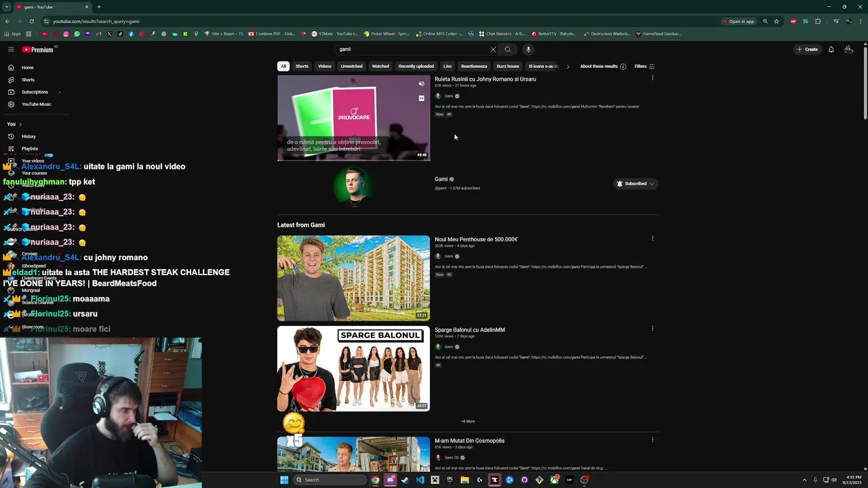Image resolution: width=868 pixels, height=488 pixels.
Task: Show hidden system tray icons
Action: click(x=805, y=480)
